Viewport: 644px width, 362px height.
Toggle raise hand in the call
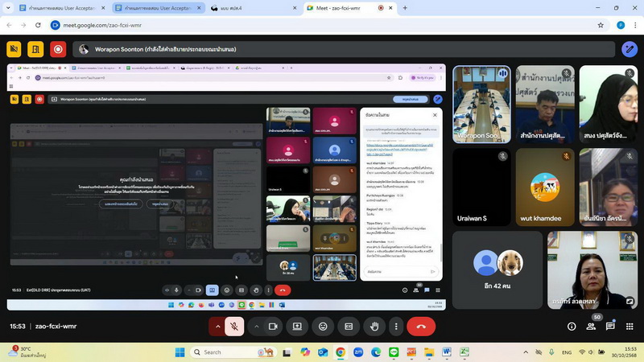[x=374, y=327]
